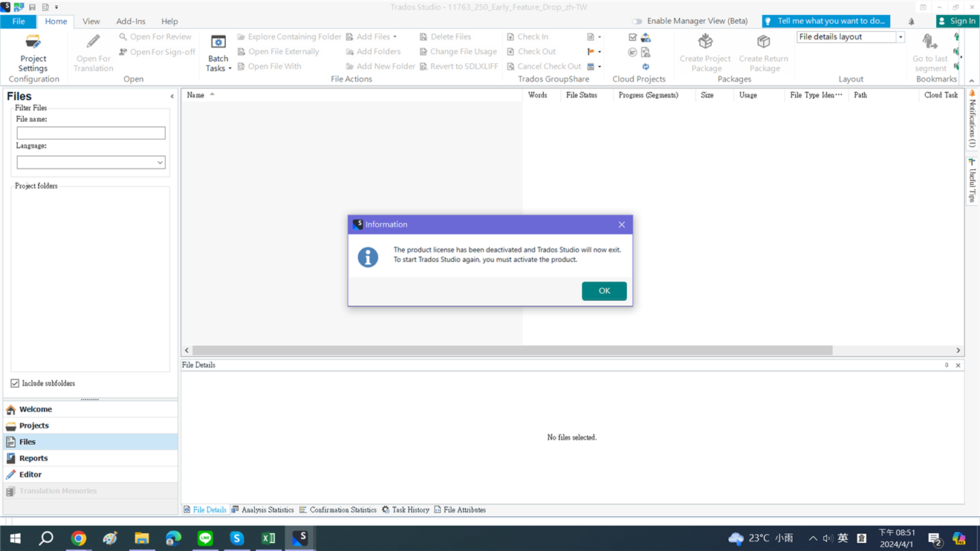This screenshot has width=980, height=551.
Task: Collapse the Files navigation pane arrow
Action: 172,97
